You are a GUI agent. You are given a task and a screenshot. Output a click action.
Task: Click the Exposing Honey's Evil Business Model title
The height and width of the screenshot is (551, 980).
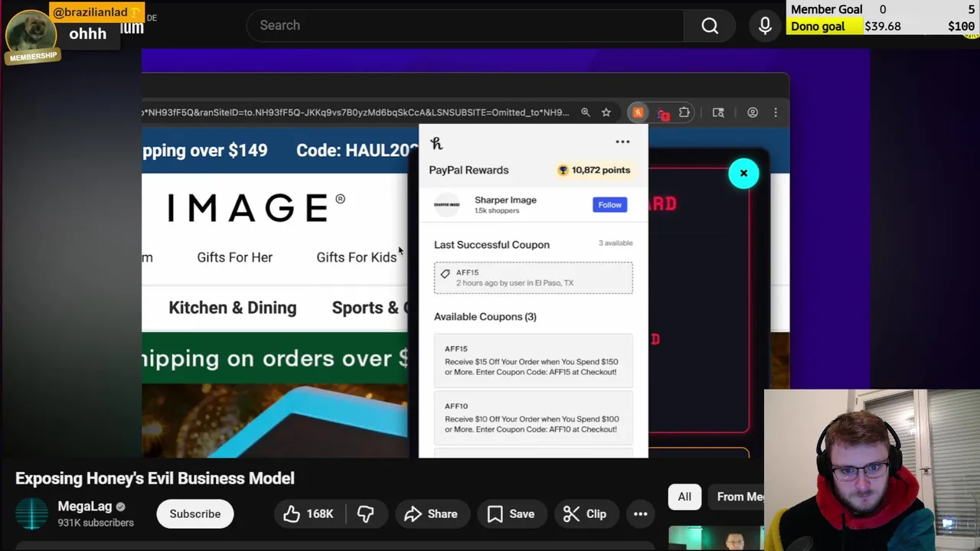(155, 478)
